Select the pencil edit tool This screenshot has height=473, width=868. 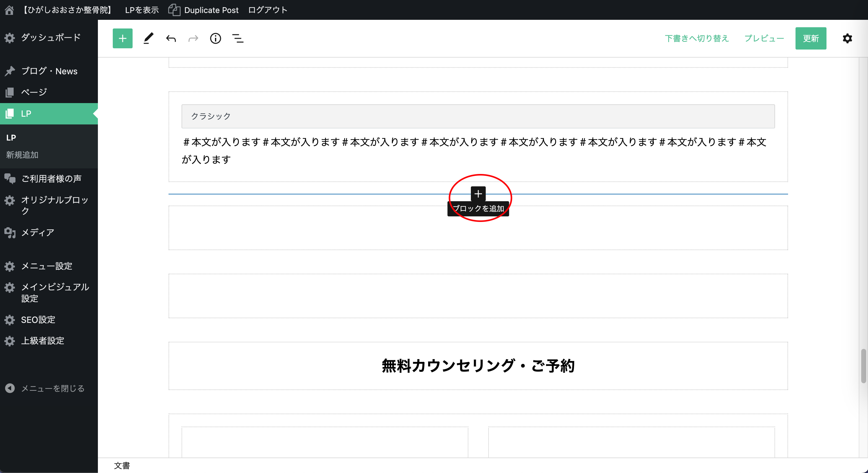click(x=148, y=38)
